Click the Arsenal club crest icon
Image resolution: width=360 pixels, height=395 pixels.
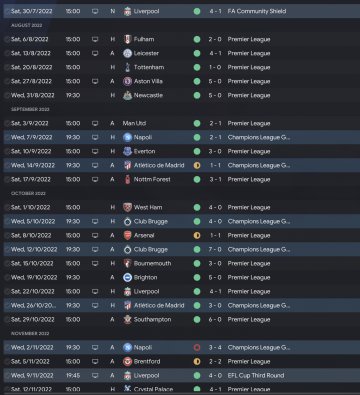point(127,235)
